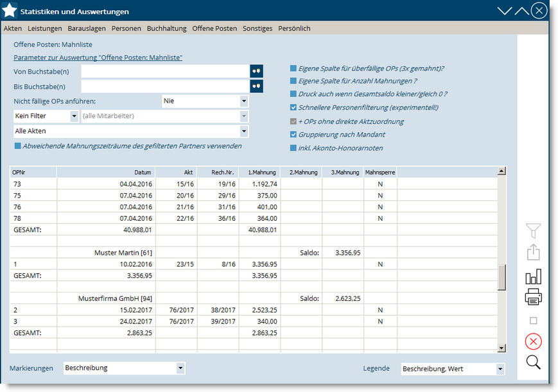This screenshot has height=392, width=558.
Task: Click the collapse down chevron in title bar
Action: pyautogui.click(x=504, y=11)
